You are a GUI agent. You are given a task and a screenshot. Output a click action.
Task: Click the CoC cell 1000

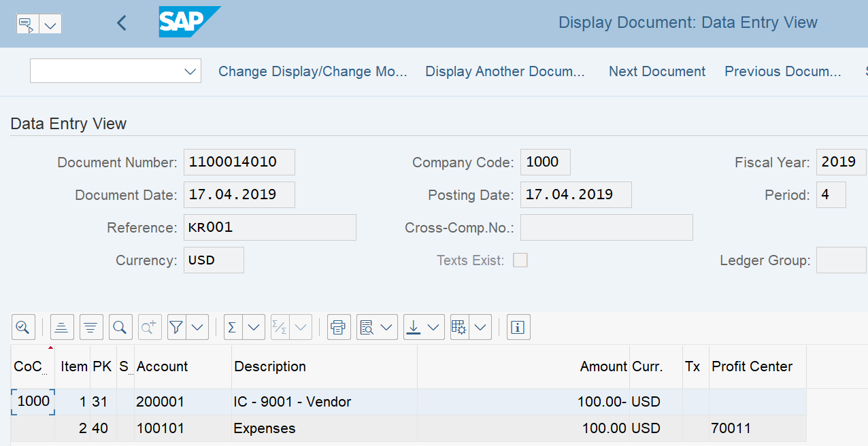pyautogui.click(x=33, y=401)
